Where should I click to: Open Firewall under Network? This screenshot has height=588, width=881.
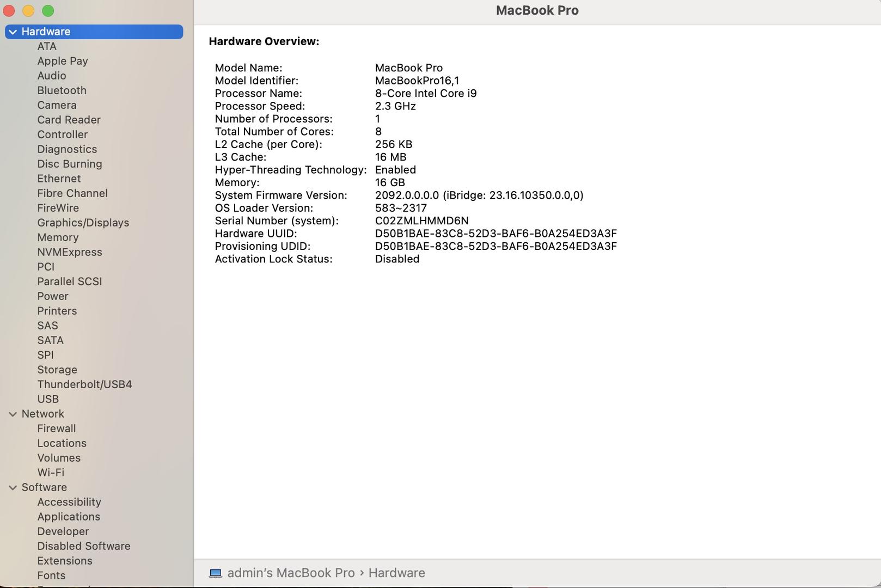click(56, 428)
